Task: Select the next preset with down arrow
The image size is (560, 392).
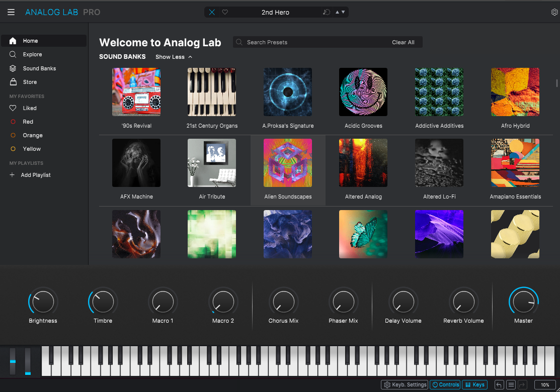Action: (x=343, y=12)
